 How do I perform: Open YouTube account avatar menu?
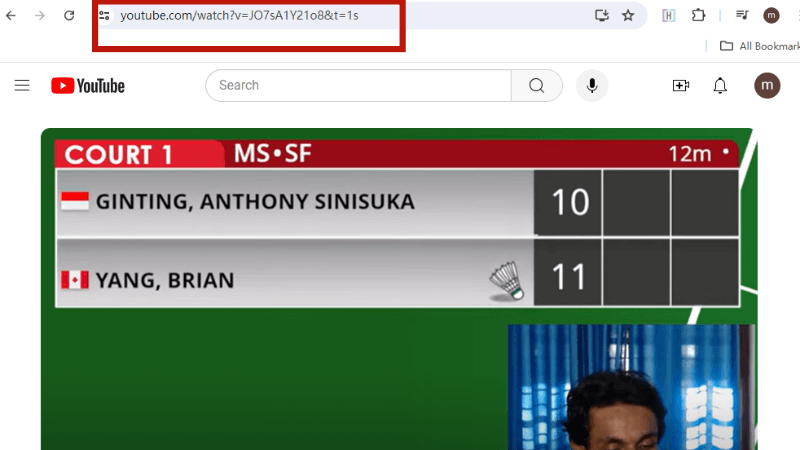[767, 85]
